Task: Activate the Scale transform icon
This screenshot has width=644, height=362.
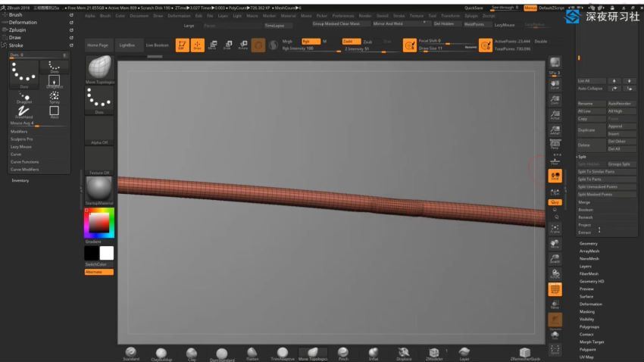Action: click(227, 45)
